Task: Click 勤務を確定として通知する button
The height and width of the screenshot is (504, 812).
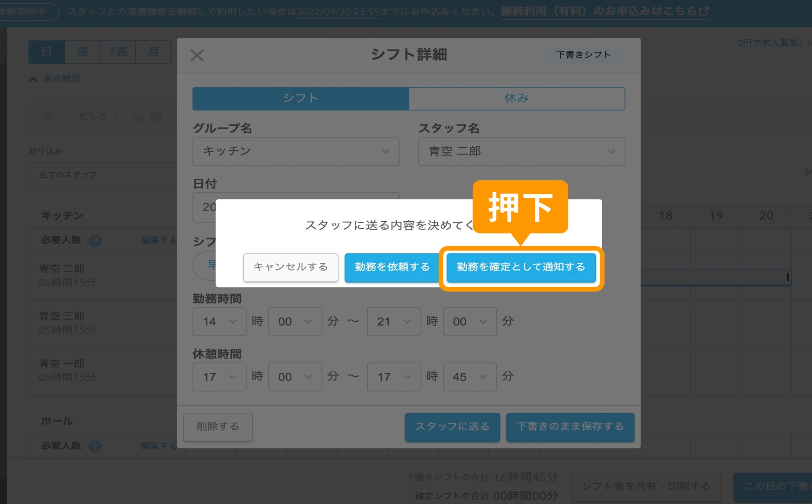Action: (x=521, y=267)
